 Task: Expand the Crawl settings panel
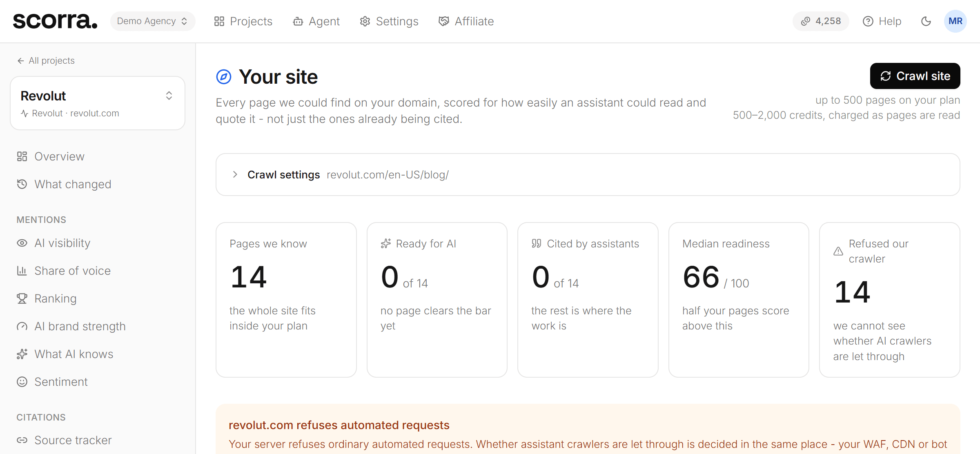point(588,175)
